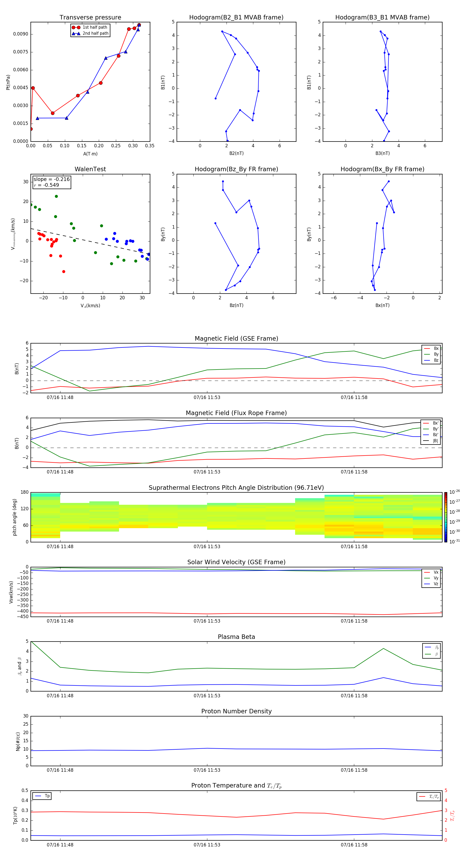Click the 'Proton Temperature and Te/Tp' title
The width and height of the screenshot is (473, 868).
236,786
